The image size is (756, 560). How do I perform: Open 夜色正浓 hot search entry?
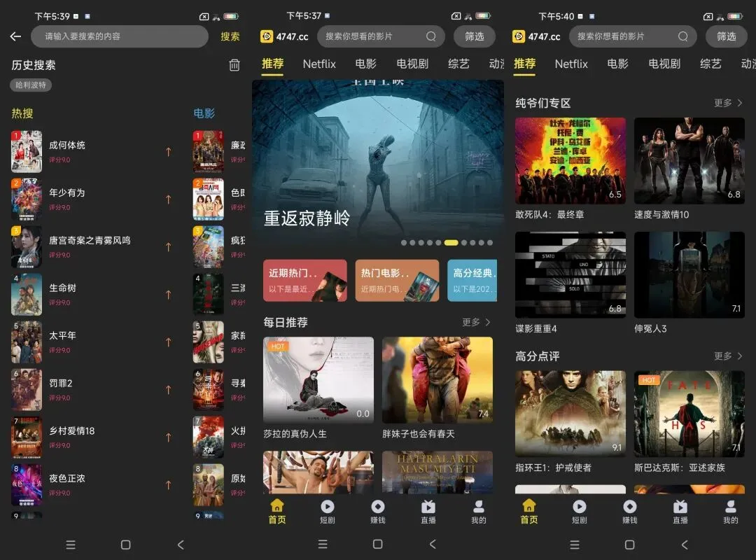[92, 485]
